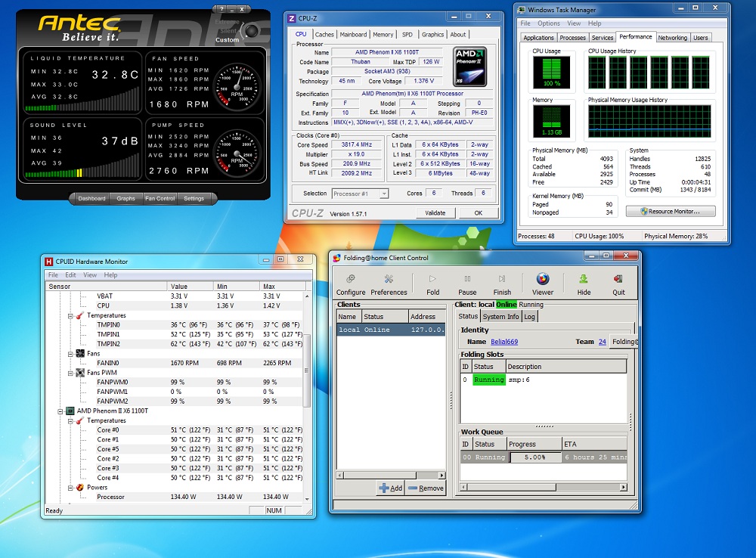Remove the selected Folding@home client
The width and height of the screenshot is (756, 558).
click(426, 488)
